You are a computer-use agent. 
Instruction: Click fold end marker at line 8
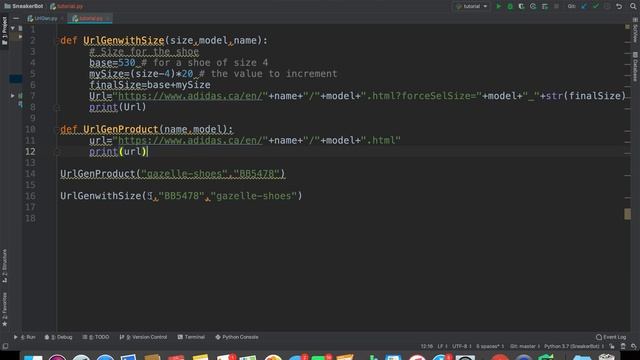tap(58, 107)
